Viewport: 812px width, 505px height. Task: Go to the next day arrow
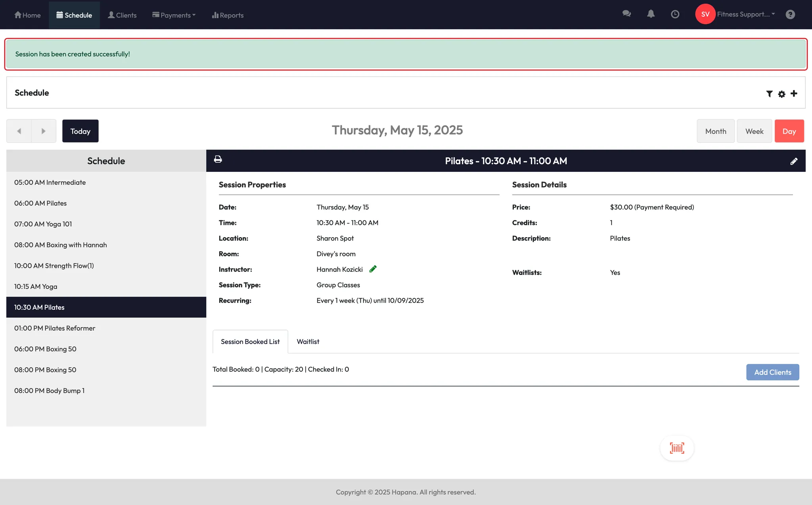44,131
